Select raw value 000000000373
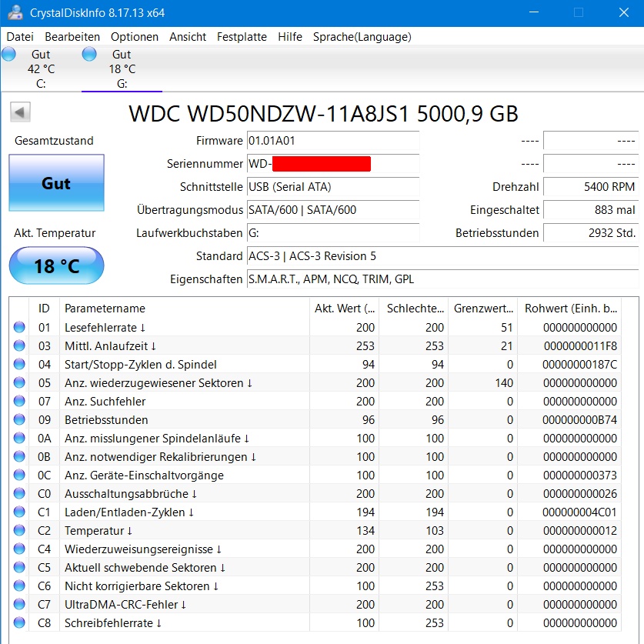This screenshot has width=644, height=644. 580,475
